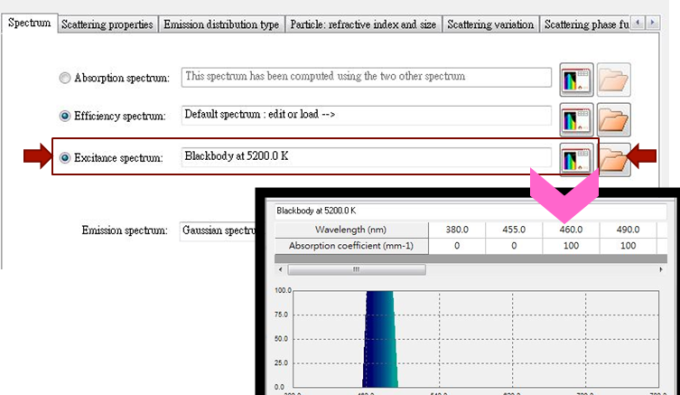
Task: Load file for Excitance spectrum
Action: (x=614, y=160)
